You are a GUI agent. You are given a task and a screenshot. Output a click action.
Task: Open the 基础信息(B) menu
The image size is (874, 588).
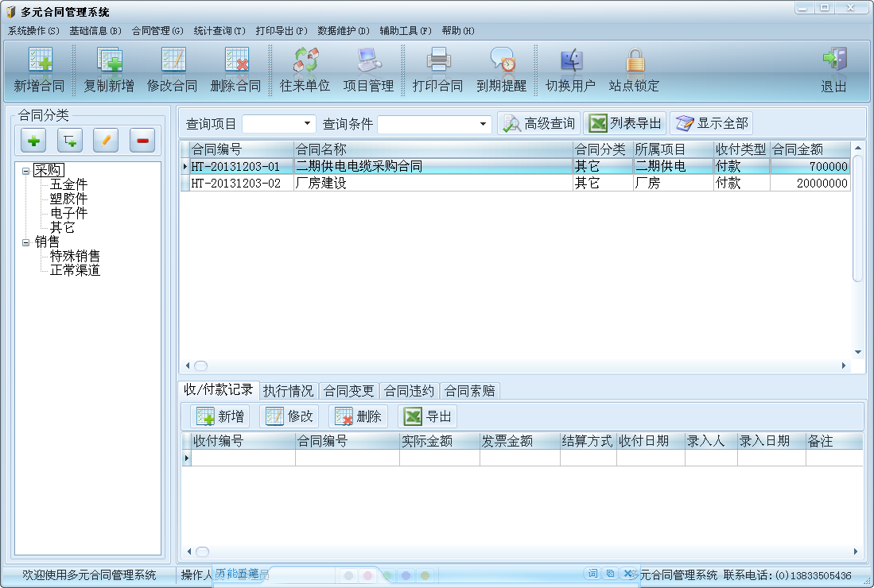95,31
